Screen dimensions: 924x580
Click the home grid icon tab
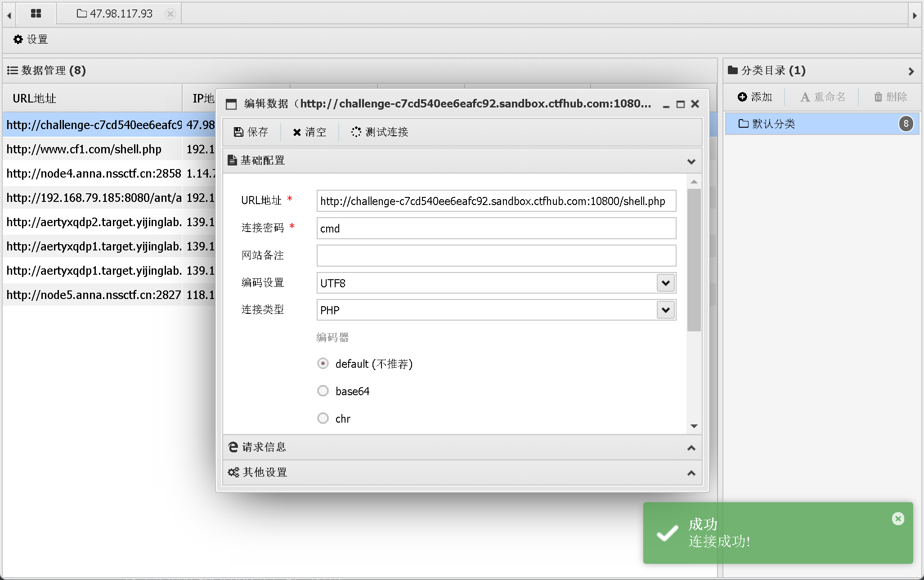click(36, 13)
